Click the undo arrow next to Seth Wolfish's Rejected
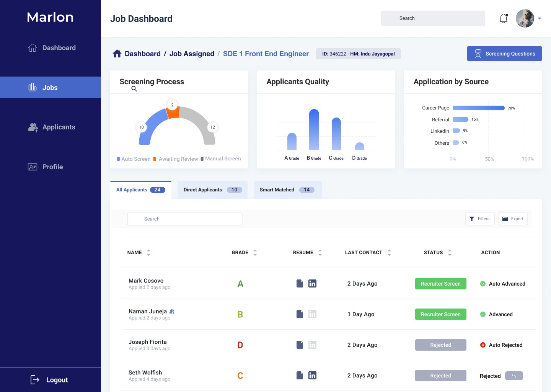 pos(515,376)
